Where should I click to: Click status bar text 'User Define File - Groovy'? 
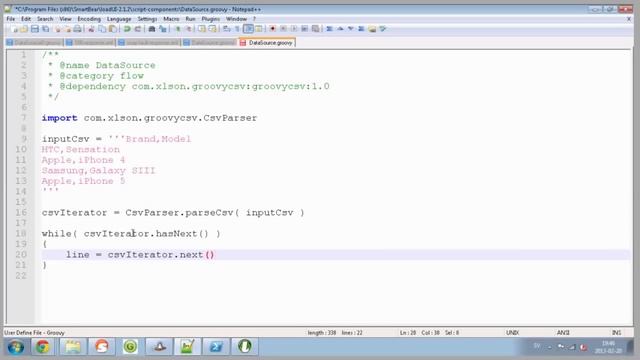34,333
